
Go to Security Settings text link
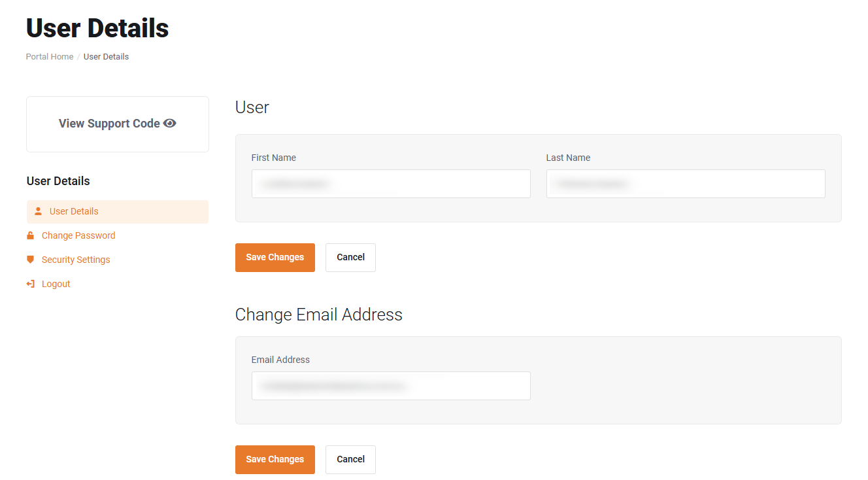tap(76, 260)
